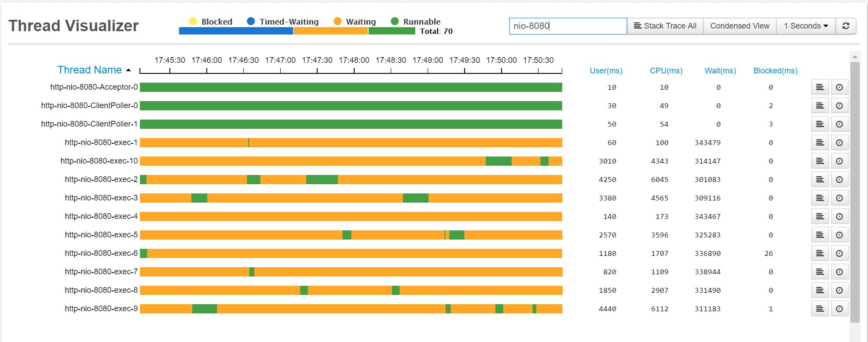Viewport: 868px width, 342px height.
Task: Show stack trace of http-nio-8080-exec-6
Action: click(820, 254)
